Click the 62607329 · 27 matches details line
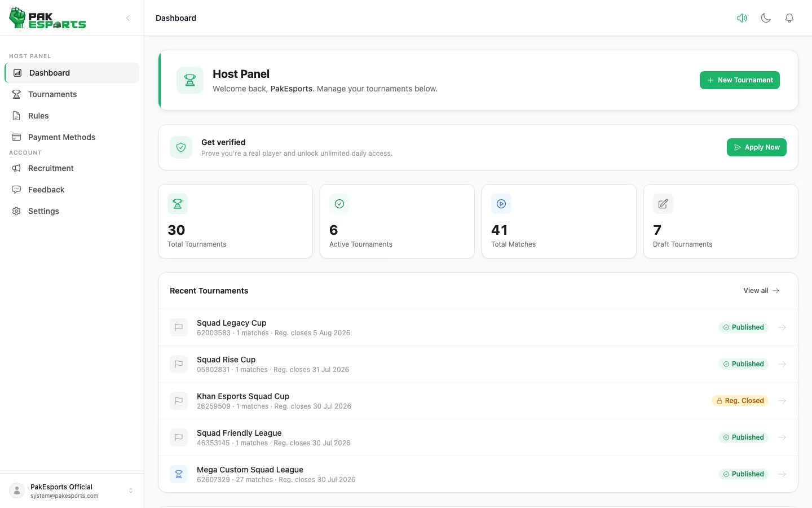Viewport: 812px width, 508px height. pos(276,480)
